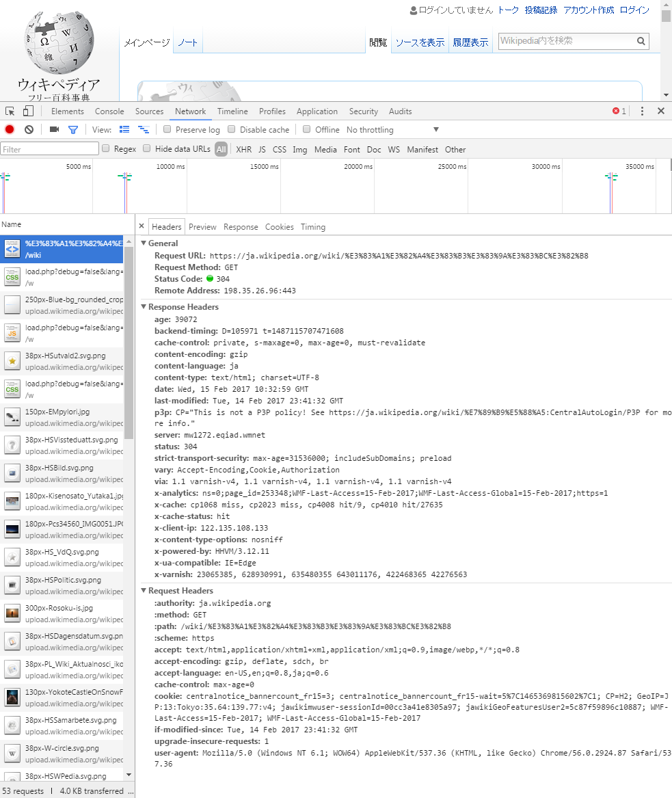Collapse the Request Headers section
Screen dimensions: 672x798
(144, 590)
